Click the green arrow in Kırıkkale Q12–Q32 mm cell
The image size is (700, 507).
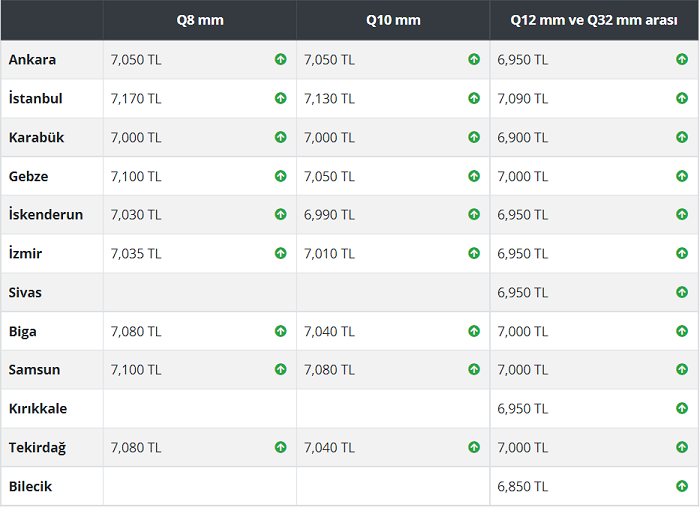pyautogui.click(x=682, y=408)
